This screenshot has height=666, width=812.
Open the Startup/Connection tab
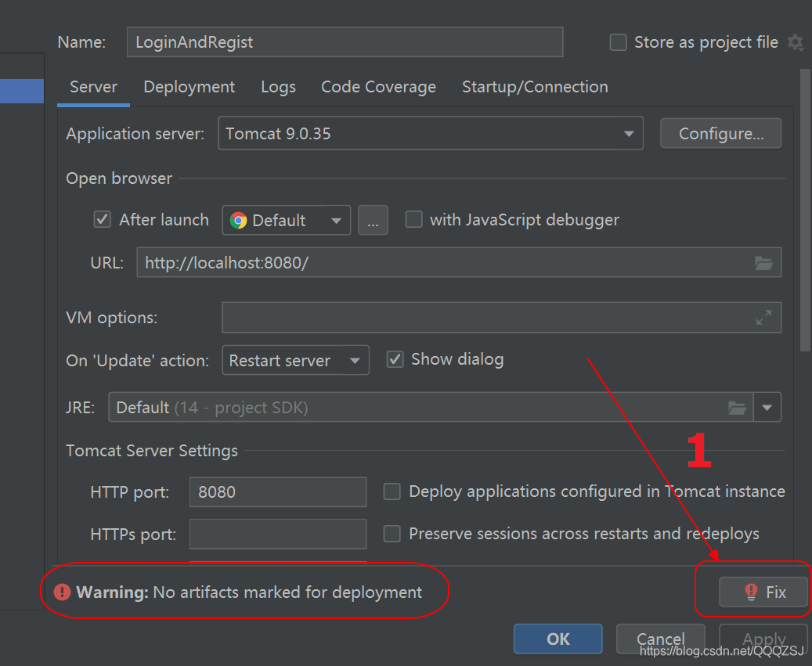coord(535,87)
